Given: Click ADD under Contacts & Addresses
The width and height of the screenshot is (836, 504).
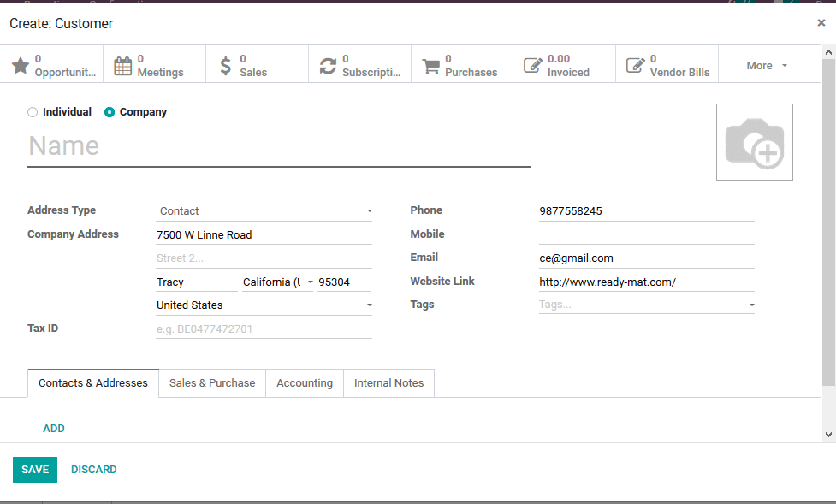Looking at the screenshot, I should [x=54, y=428].
